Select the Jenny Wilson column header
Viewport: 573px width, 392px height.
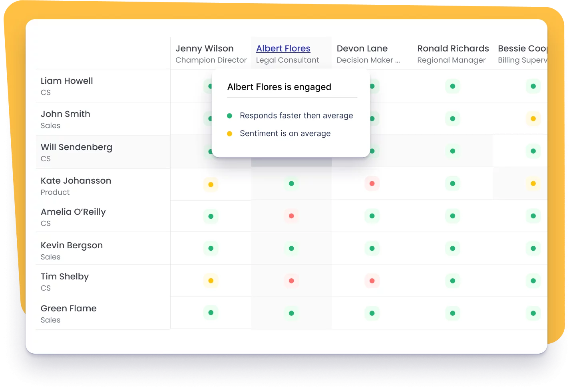(x=205, y=48)
